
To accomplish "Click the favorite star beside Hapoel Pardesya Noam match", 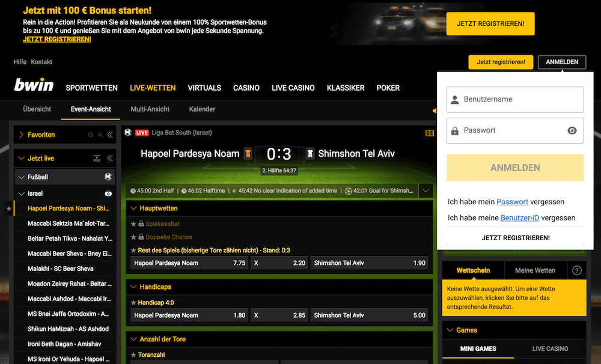I will (x=9, y=209).
